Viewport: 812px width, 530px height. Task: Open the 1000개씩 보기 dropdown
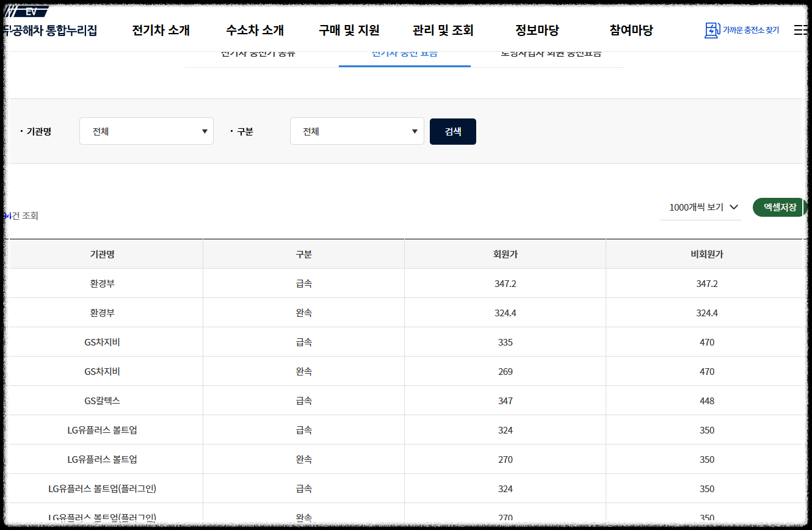coord(700,208)
